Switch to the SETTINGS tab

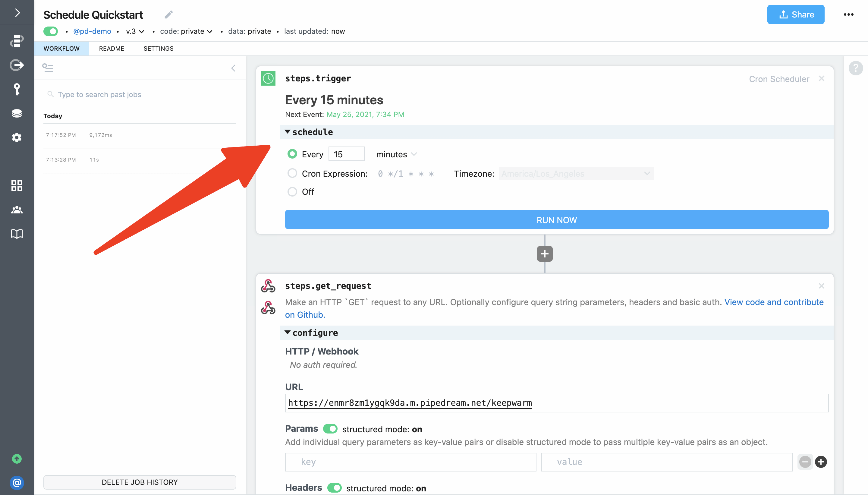[x=158, y=49]
